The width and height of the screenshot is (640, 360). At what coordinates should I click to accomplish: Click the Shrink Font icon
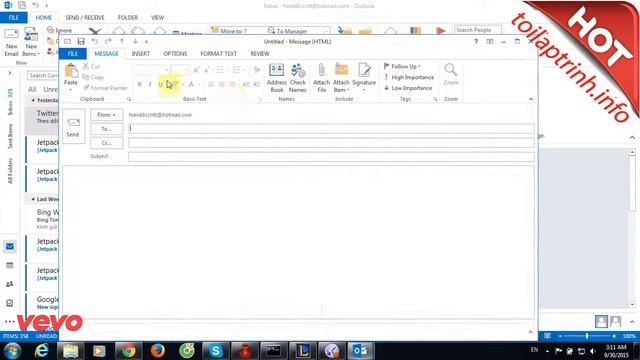[207, 70]
